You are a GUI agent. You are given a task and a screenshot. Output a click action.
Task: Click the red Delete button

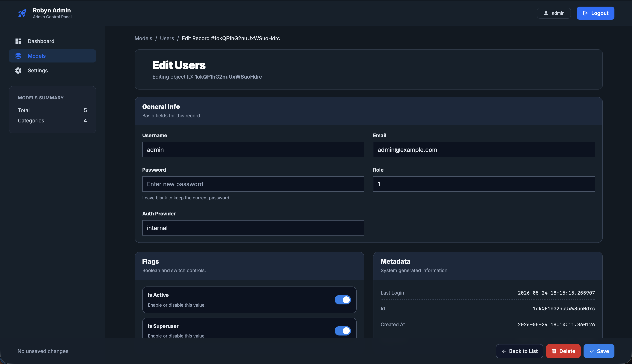click(563, 351)
